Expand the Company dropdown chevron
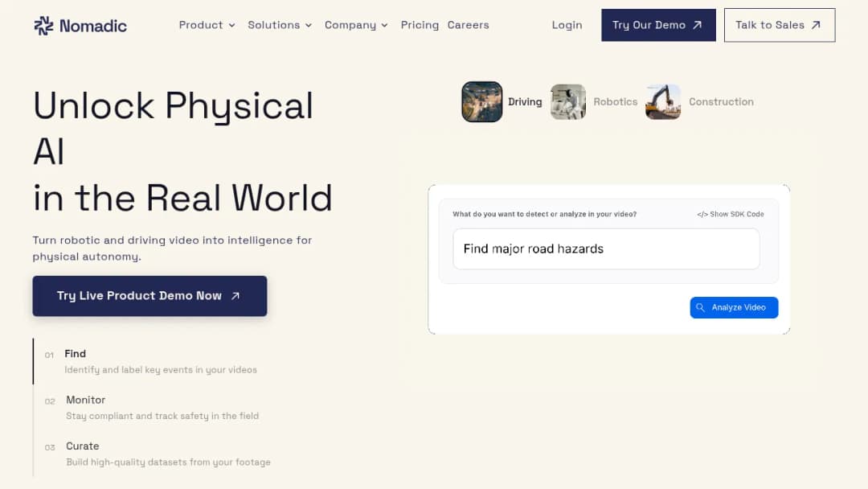The height and width of the screenshot is (489, 868). point(384,26)
